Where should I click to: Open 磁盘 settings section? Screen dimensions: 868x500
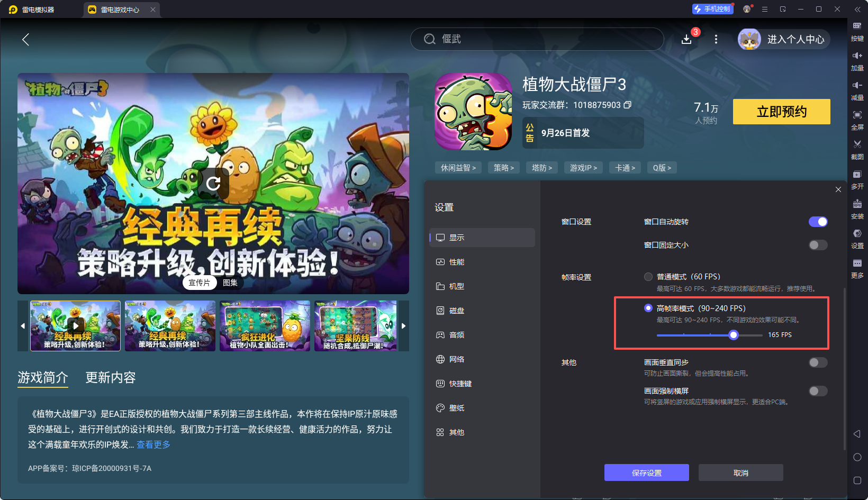point(482,311)
